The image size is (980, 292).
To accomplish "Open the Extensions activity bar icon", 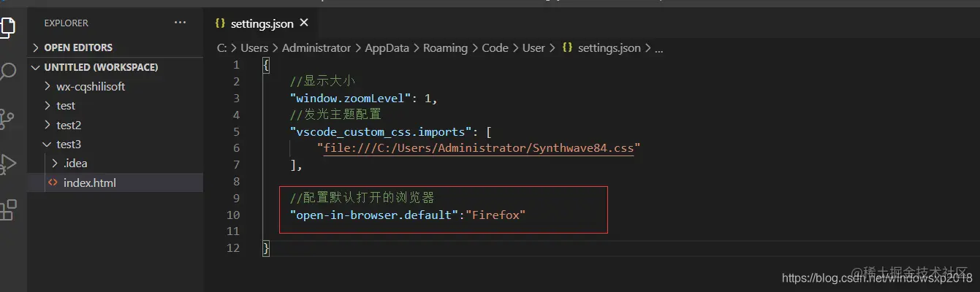I will tap(7, 210).
